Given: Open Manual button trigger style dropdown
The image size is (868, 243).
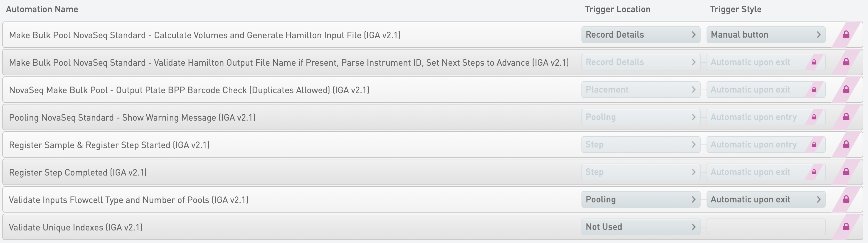Looking at the screenshot, I should (766, 34).
